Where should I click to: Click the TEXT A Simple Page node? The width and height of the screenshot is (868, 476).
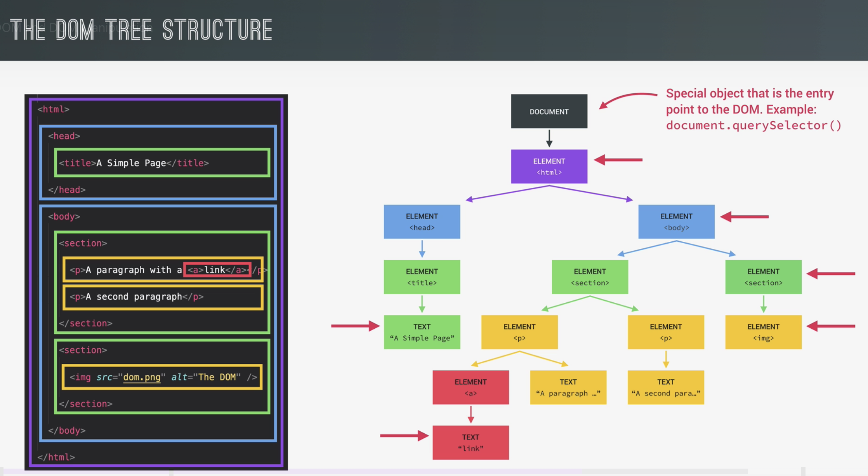click(422, 332)
